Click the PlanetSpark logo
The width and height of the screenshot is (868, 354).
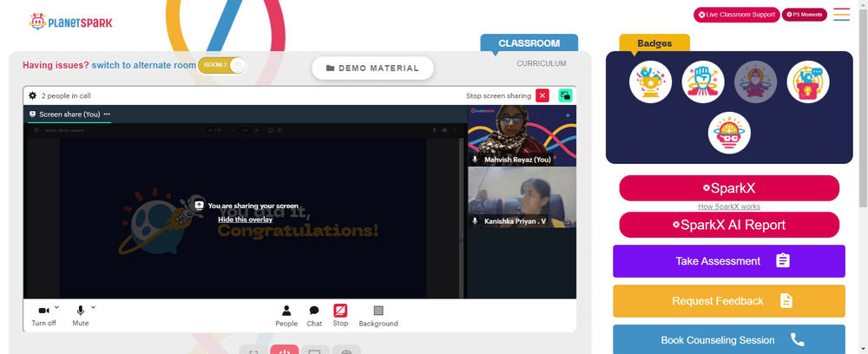pyautogui.click(x=71, y=22)
